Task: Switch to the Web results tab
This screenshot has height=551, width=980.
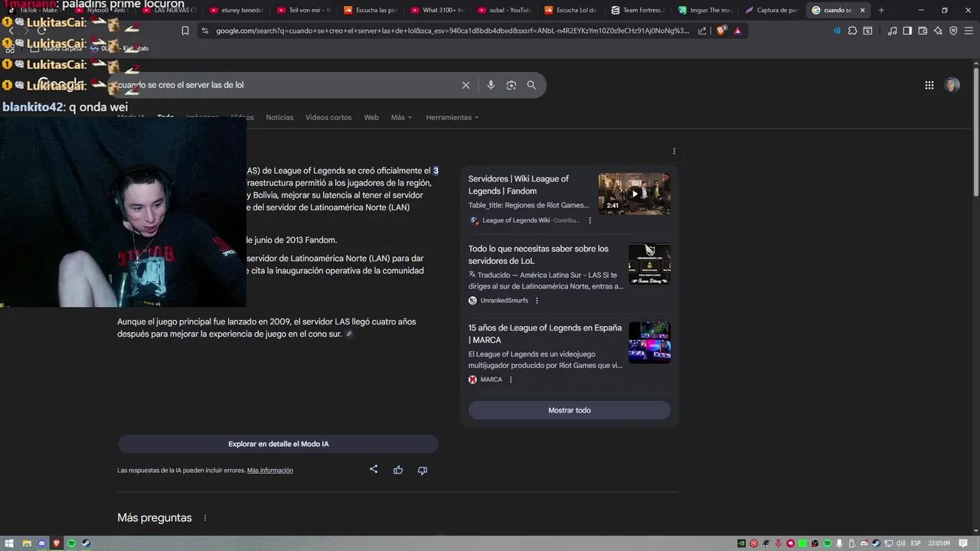Action: [371, 117]
